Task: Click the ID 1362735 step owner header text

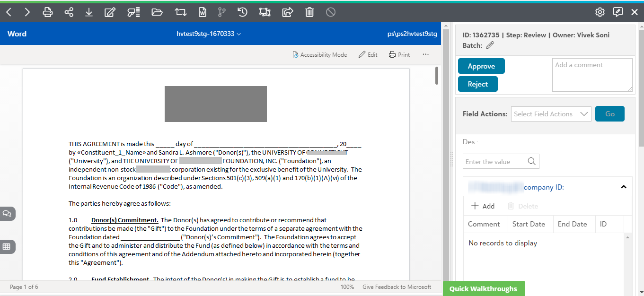Action: 536,35
